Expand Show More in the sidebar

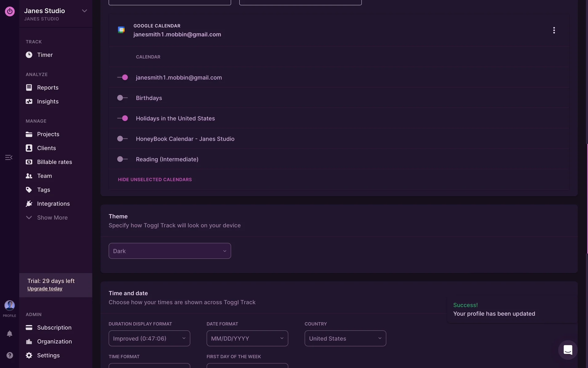click(52, 218)
